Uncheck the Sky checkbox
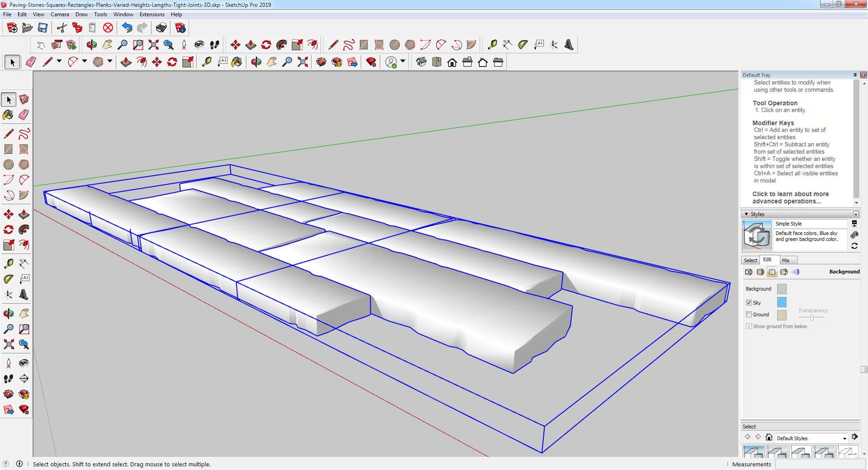Screen dimensions: 868x470 coord(749,303)
